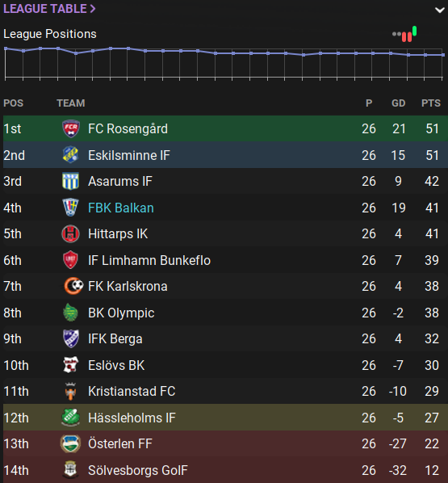Click the FK Karlskrona football logo
Image resolution: width=448 pixels, height=483 pixels.
pyautogui.click(x=73, y=286)
